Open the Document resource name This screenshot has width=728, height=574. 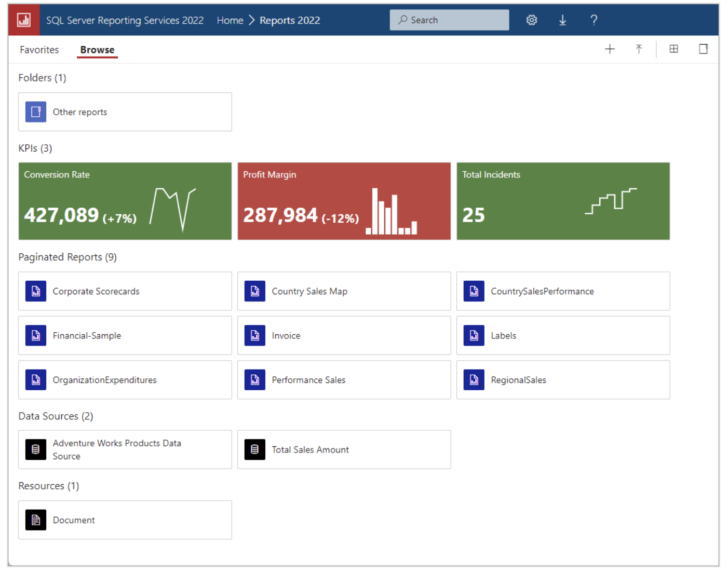tap(74, 520)
